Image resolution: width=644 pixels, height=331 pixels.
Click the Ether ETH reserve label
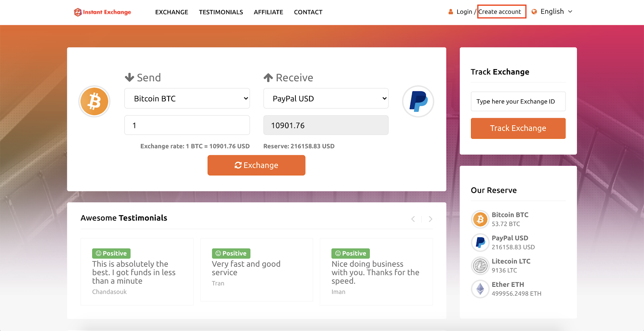tap(508, 285)
